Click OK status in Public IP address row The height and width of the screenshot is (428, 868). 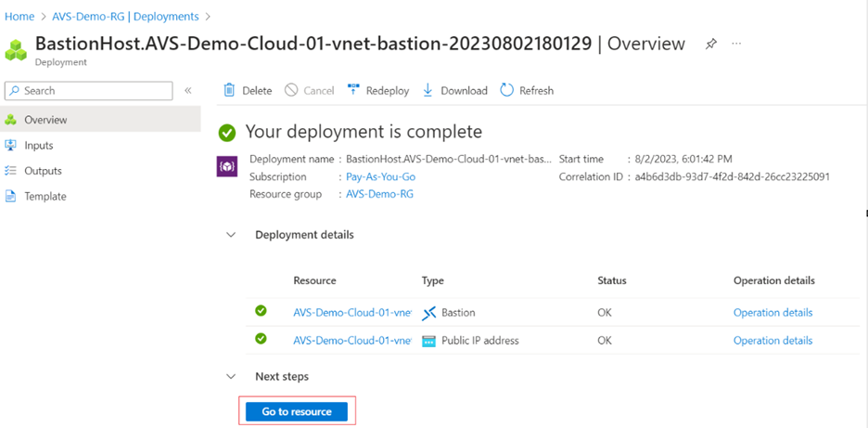click(x=605, y=341)
